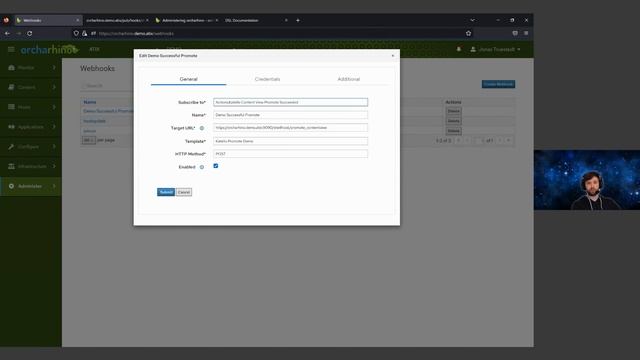This screenshot has height=360, width=640.
Task: Go back in browser history
Action: click(x=7, y=33)
